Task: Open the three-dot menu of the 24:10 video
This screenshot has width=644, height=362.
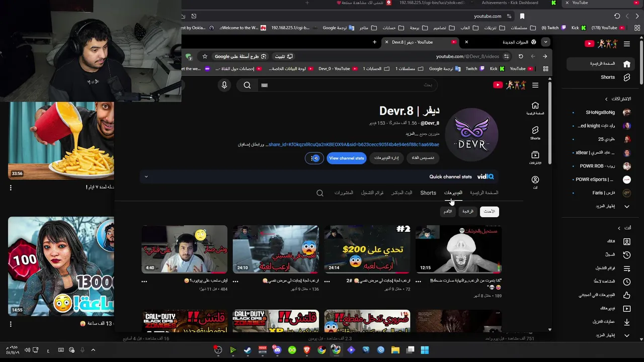Action: 235,282
